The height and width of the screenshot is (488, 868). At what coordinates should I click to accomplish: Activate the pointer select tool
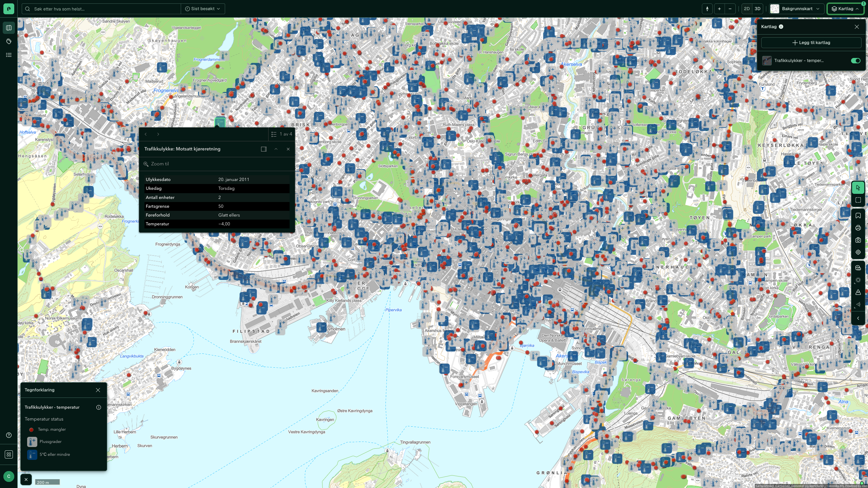[858, 188]
